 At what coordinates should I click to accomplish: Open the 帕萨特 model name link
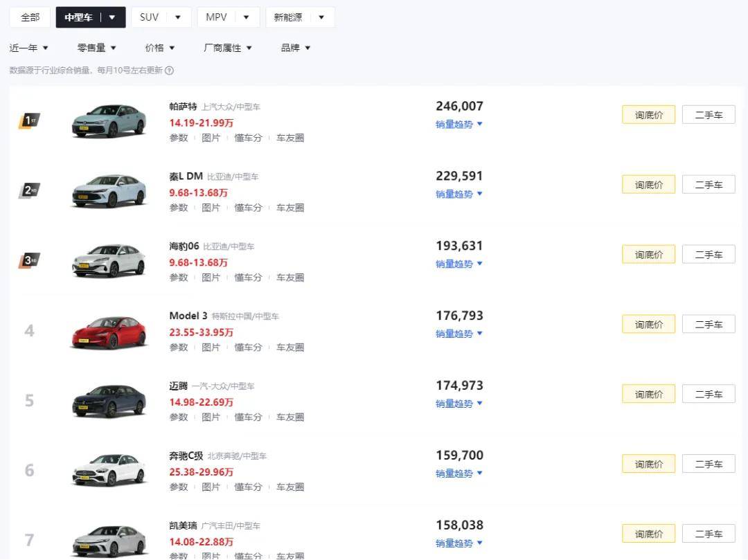tap(183, 107)
